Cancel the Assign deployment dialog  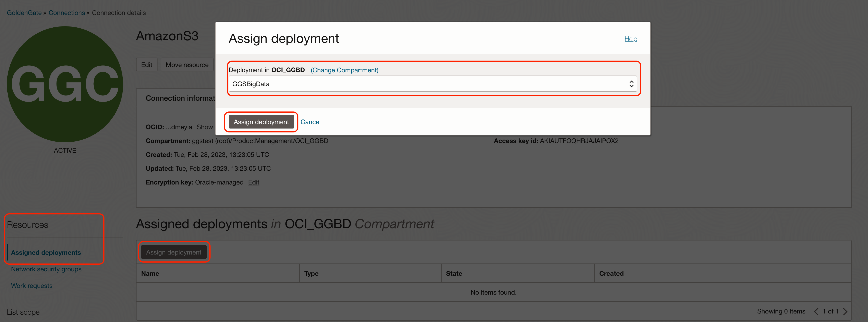(x=310, y=122)
